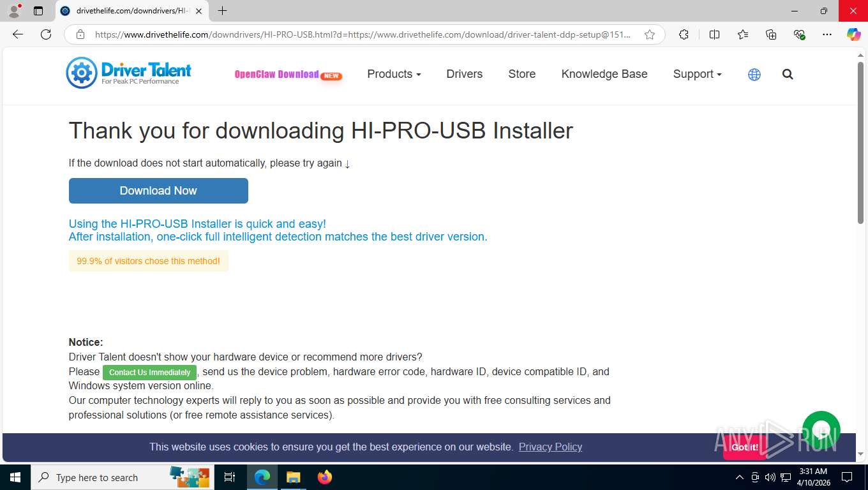The width and height of the screenshot is (868, 490).
Task: Click the green chat bubble widget
Action: pos(821,429)
